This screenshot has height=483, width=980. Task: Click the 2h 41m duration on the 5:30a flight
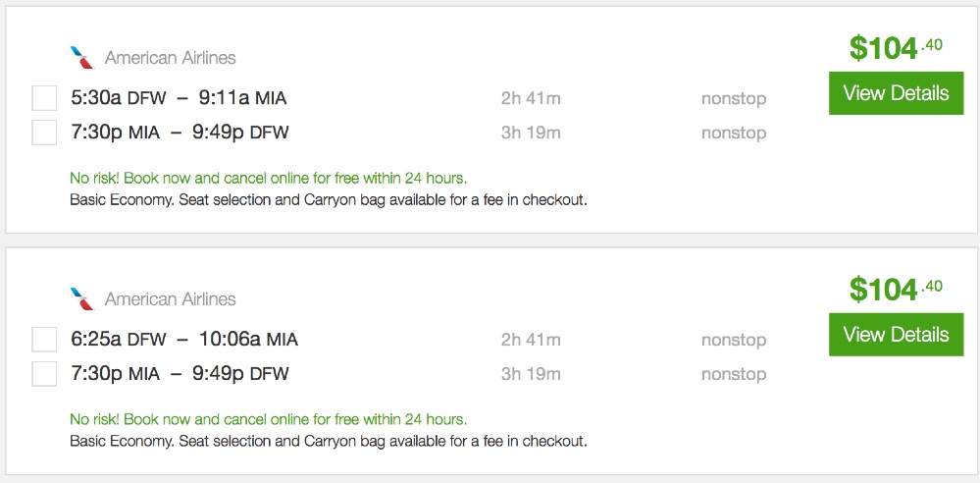531,98
